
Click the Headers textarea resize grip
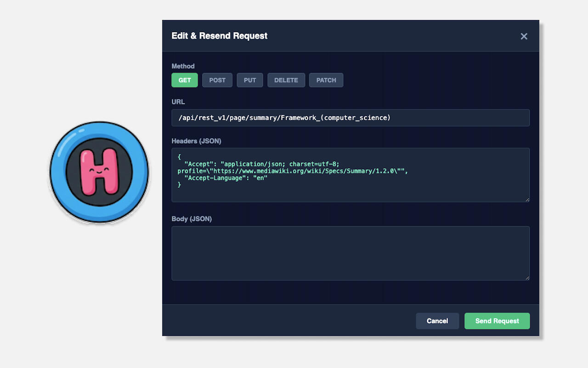tap(527, 199)
